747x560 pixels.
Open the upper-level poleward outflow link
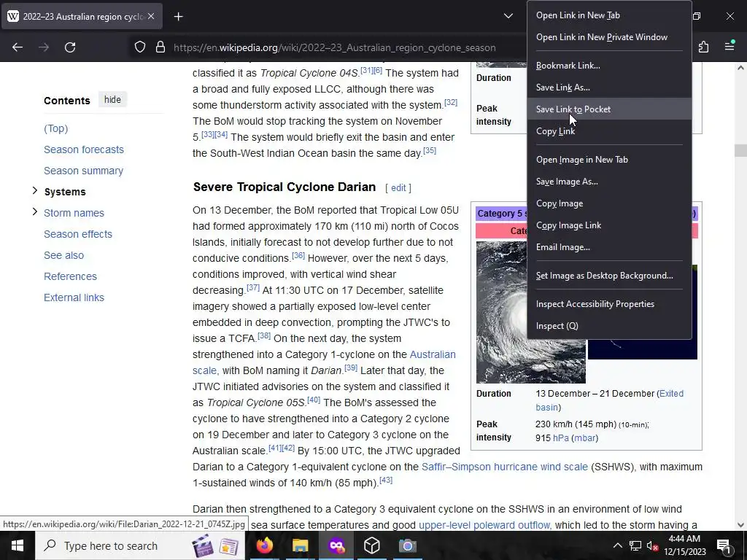click(485, 525)
